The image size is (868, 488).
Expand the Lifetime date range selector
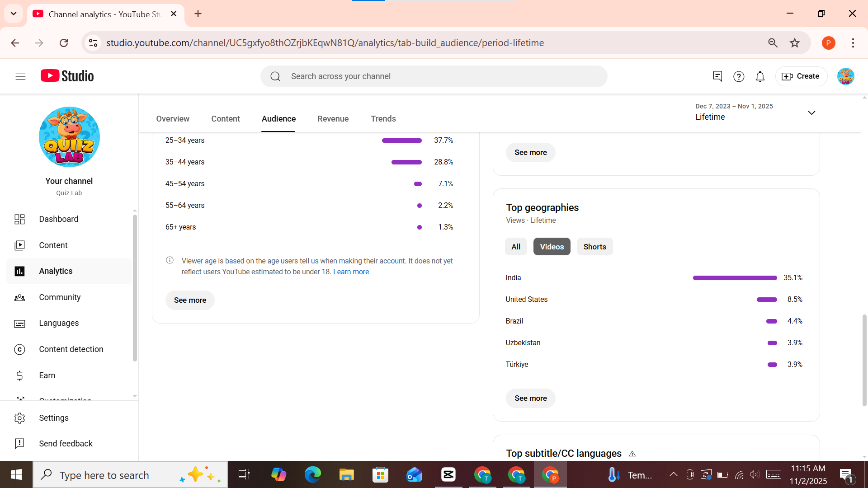click(x=811, y=113)
